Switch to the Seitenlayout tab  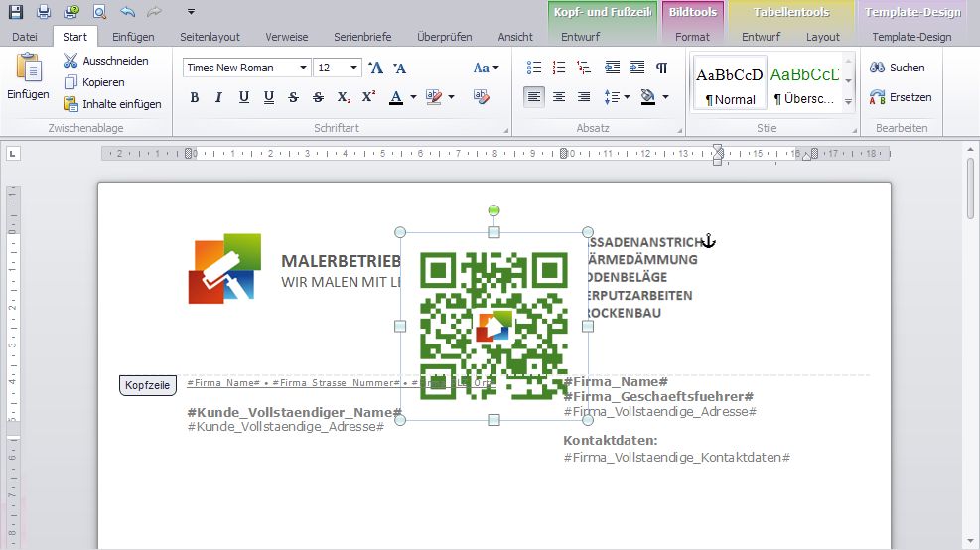point(210,37)
